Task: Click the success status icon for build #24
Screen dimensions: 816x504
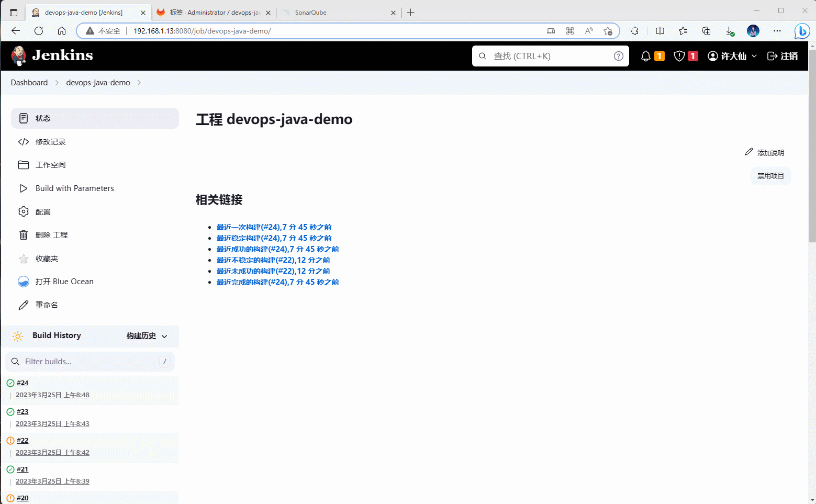Action: (10, 383)
